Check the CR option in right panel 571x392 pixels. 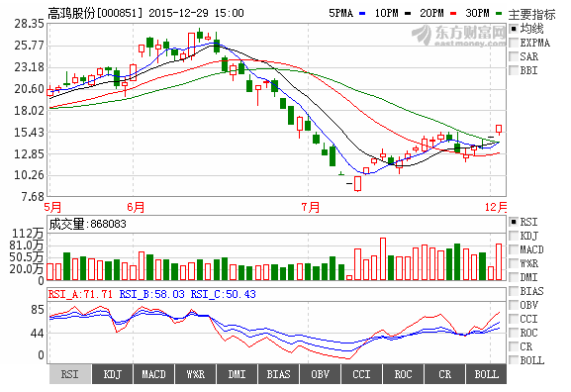pyautogui.click(x=514, y=346)
